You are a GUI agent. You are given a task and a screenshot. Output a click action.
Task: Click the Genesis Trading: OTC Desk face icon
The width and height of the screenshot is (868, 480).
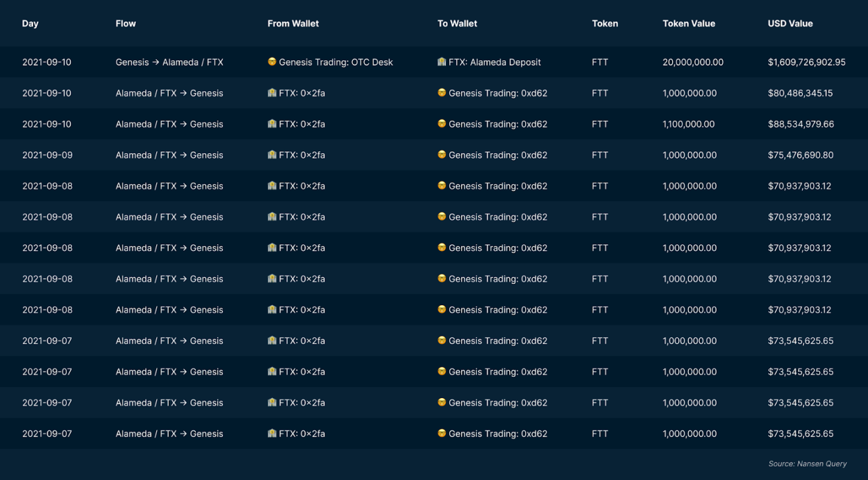point(272,62)
